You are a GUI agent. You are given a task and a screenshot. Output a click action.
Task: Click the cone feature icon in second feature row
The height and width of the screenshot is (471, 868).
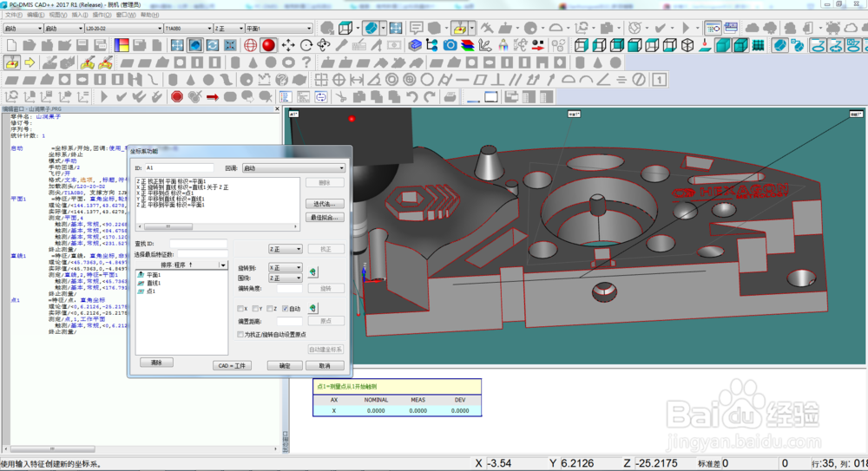(190, 80)
